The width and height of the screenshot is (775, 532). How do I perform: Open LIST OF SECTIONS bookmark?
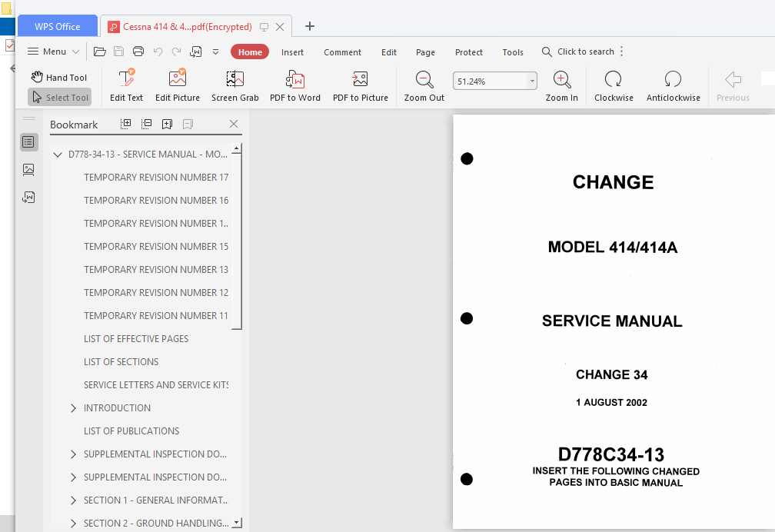(x=121, y=362)
